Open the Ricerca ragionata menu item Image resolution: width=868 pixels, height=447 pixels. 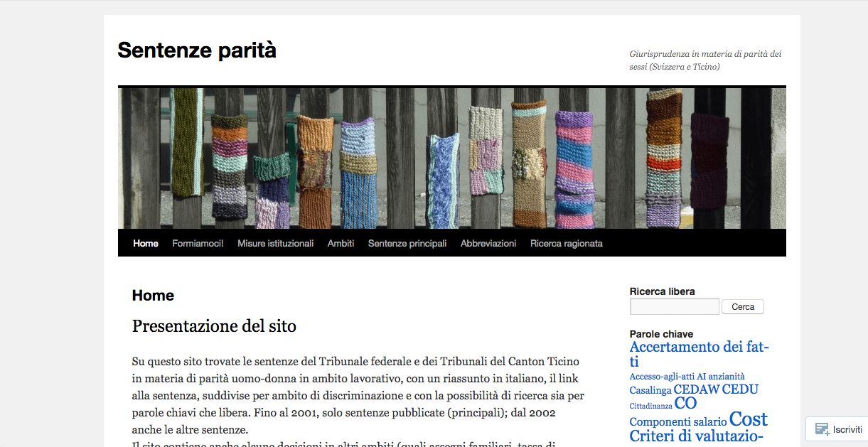566,243
